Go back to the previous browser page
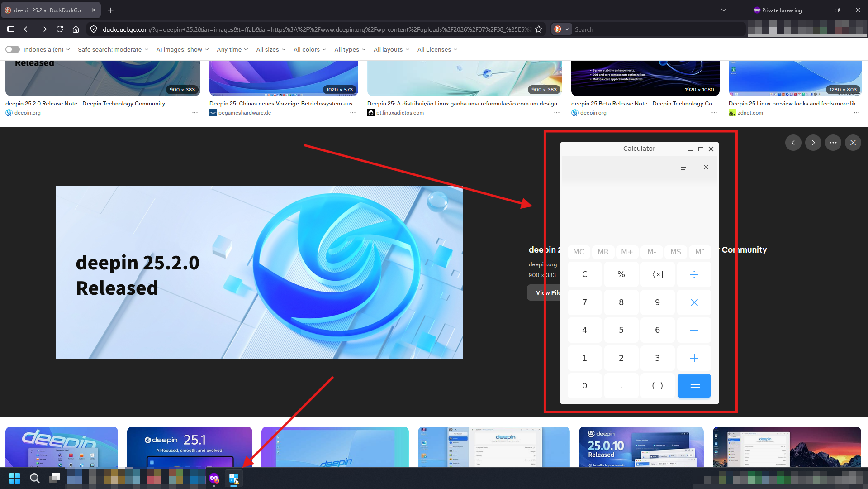The height and width of the screenshot is (489, 868). pos(27,29)
